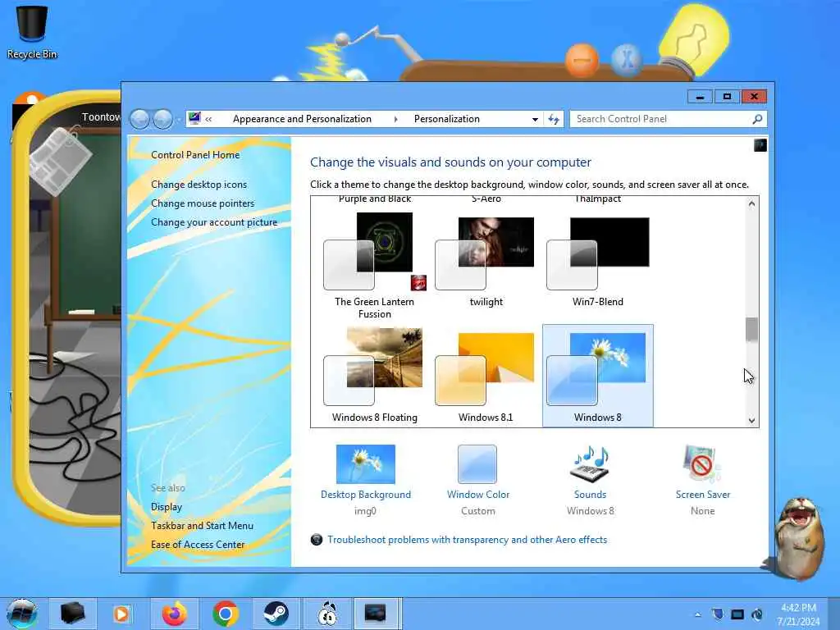
Task: Select the Win7-Blend theme
Action: point(597,262)
